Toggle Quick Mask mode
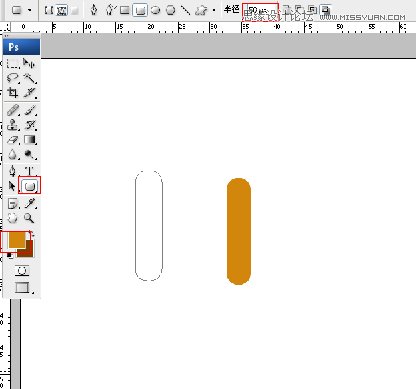Image resolution: width=416 pixels, height=389 pixels. [x=22, y=270]
